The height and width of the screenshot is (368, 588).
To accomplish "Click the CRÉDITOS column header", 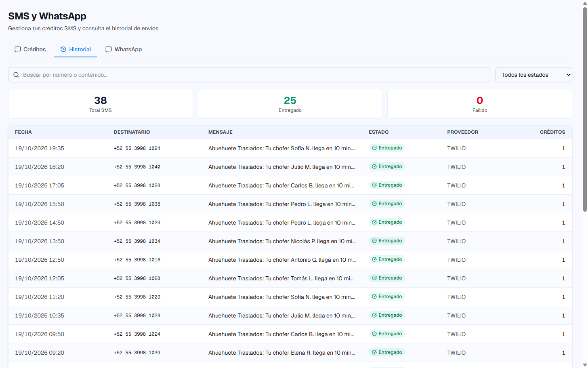I will (x=552, y=132).
